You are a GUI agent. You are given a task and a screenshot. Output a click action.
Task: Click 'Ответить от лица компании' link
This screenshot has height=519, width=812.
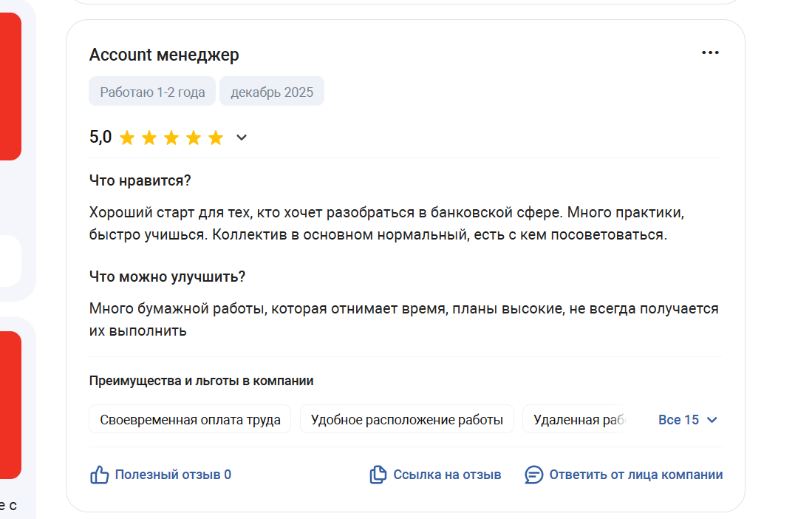click(x=635, y=475)
